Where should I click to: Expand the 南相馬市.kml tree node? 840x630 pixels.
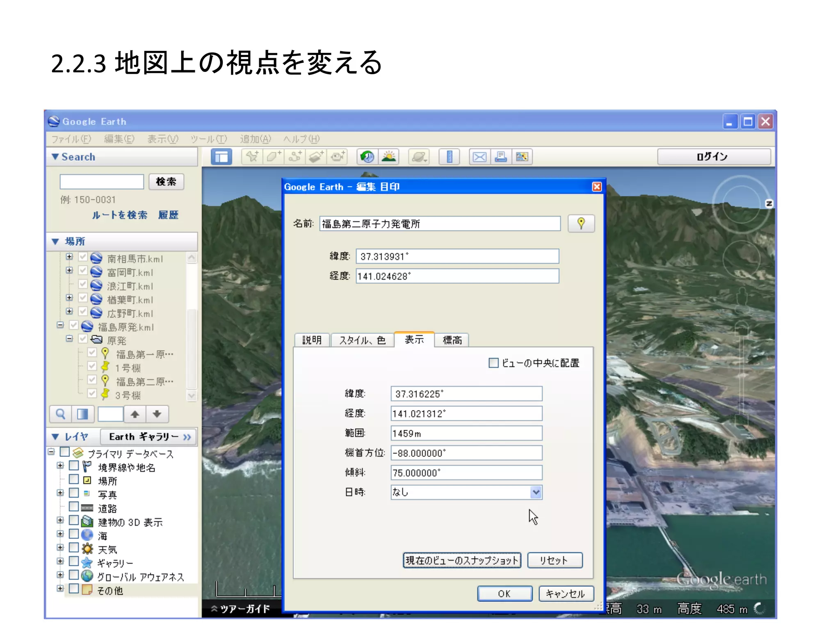[69, 257]
